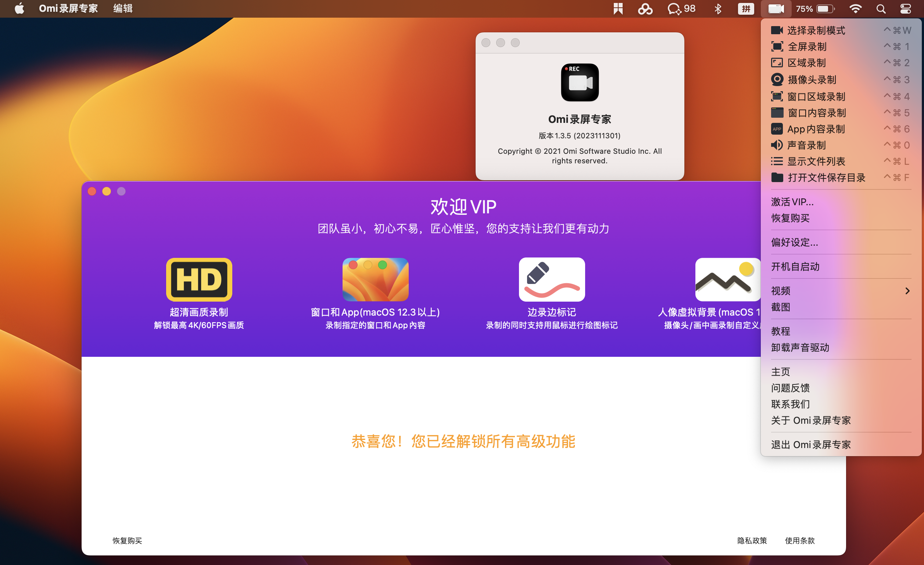Click the bookmark-style menu bar icon

618,8
